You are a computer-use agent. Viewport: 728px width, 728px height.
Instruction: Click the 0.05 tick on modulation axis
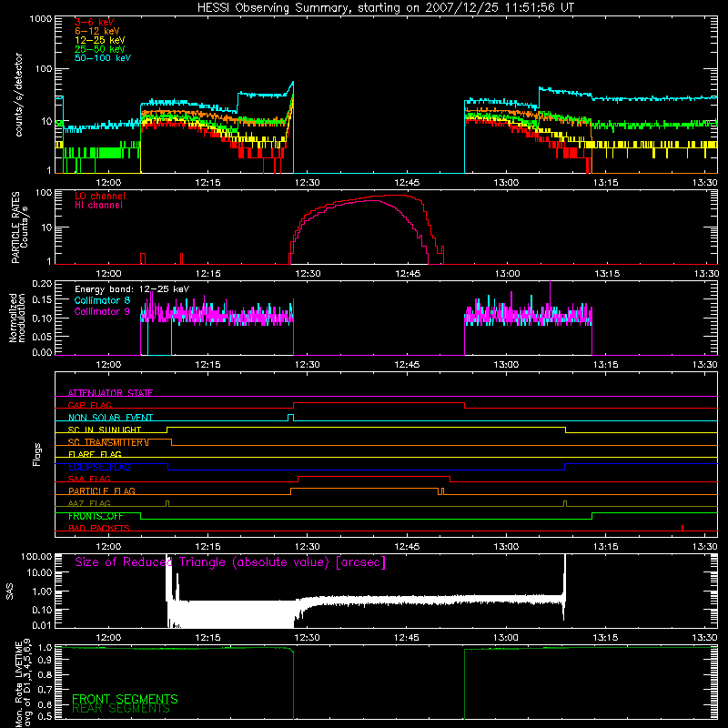42,336
